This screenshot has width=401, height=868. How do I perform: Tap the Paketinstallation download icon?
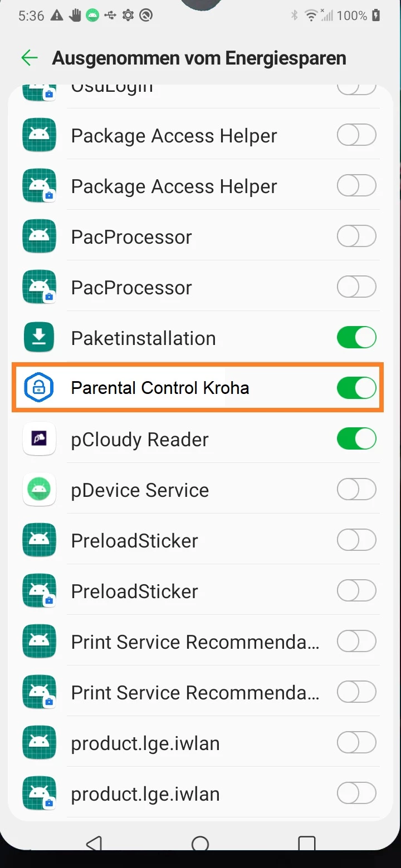[39, 338]
